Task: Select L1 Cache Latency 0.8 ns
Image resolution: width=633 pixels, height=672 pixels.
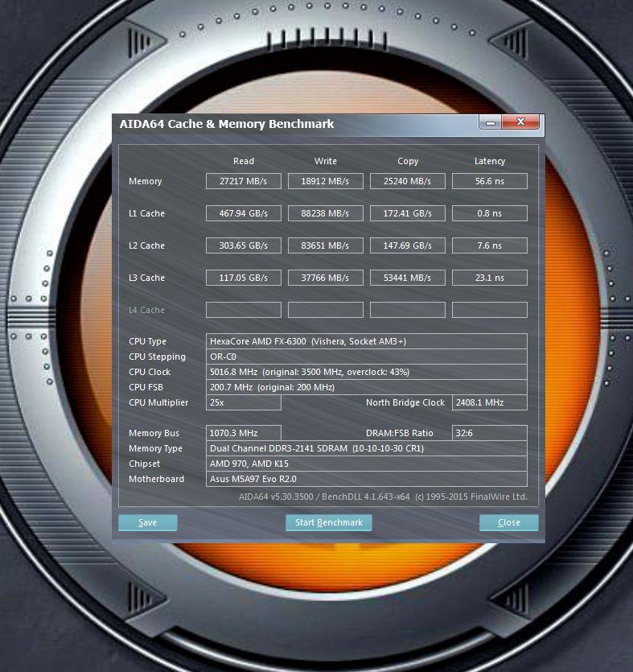Action: (490, 213)
